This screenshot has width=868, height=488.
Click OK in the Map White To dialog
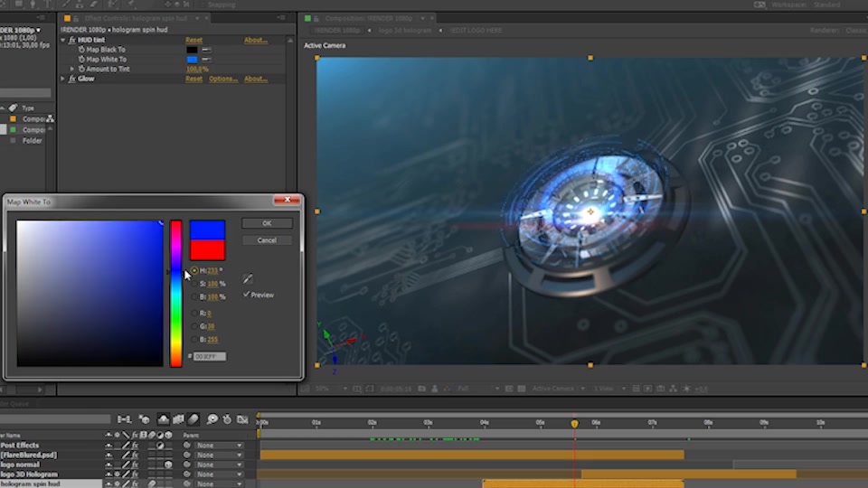(267, 223)
